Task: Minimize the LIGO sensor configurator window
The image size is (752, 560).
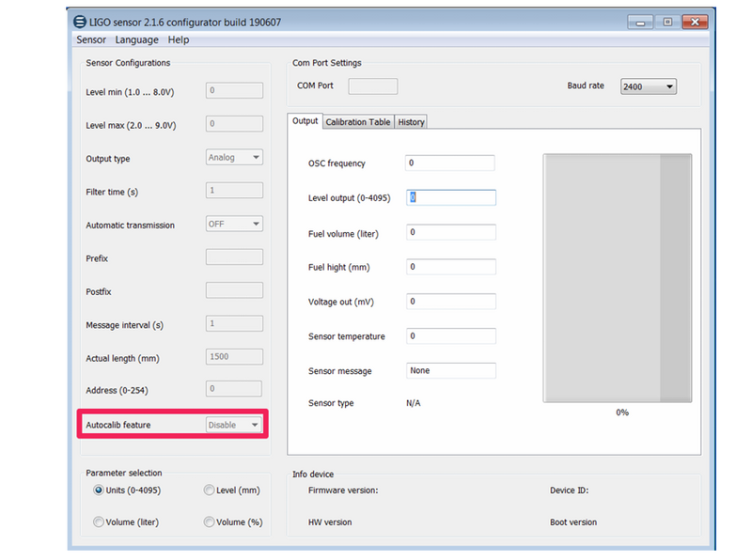Action: [640, 22]
